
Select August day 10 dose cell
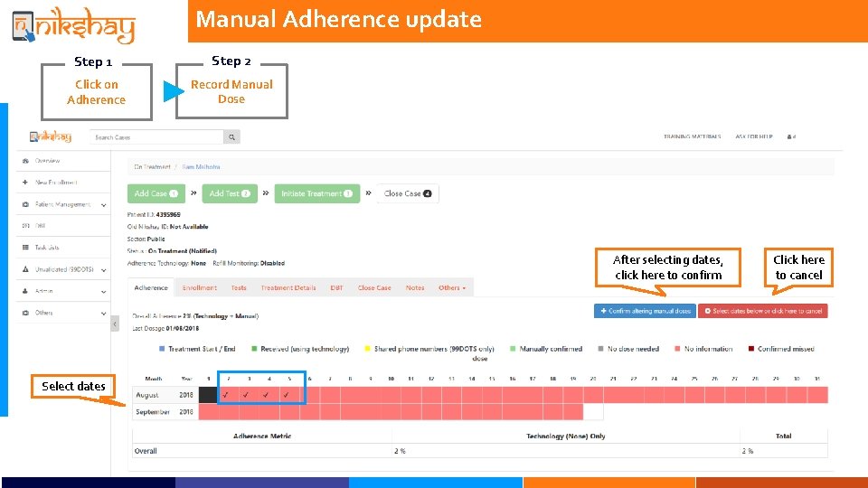tap(391, 395)
